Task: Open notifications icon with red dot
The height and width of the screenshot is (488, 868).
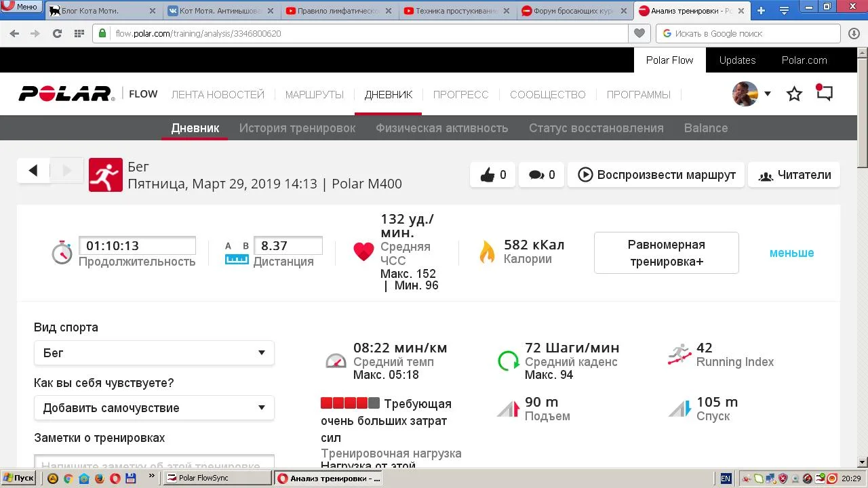Action: click(824, 93)
